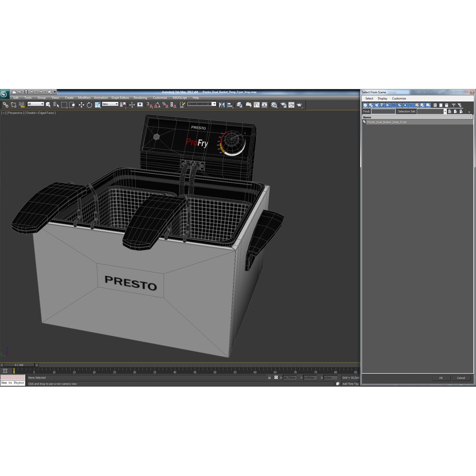Open the reference coordinate system 'View' dropdown
The image size is (476, 476).
click(110, 104)
